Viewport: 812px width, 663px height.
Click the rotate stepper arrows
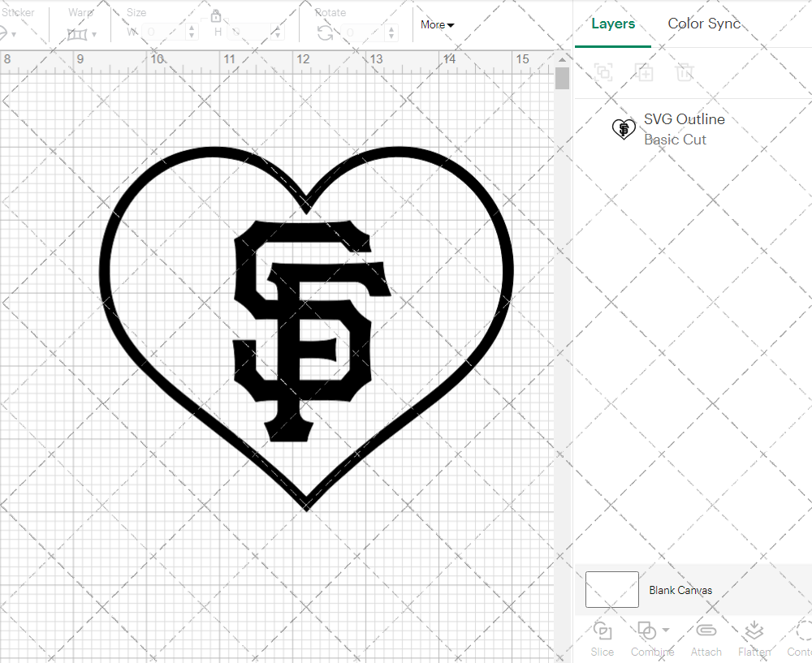pyautogui.click(x=393, y=32)
